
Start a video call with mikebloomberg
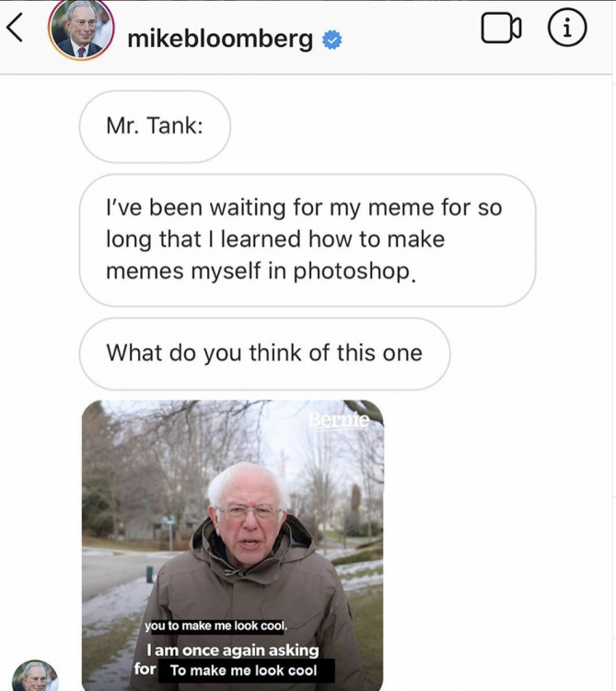click(x=501, y=30)
